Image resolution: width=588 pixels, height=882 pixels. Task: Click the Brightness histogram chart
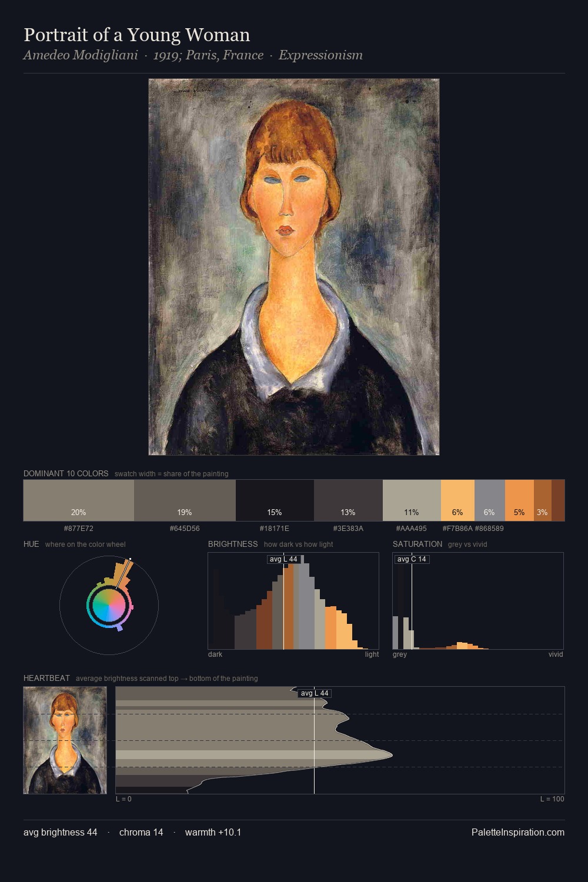pyautogui.click(x=293, y=601)
